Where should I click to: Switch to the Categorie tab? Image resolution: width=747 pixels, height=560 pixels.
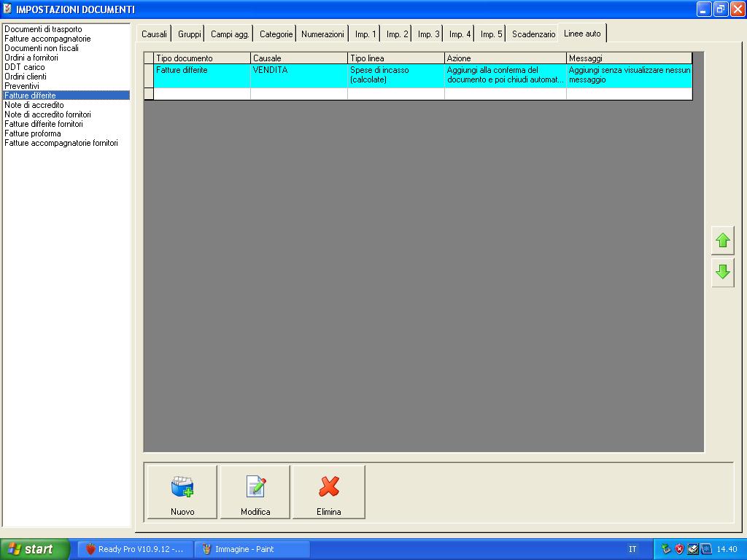pos(276,34)
